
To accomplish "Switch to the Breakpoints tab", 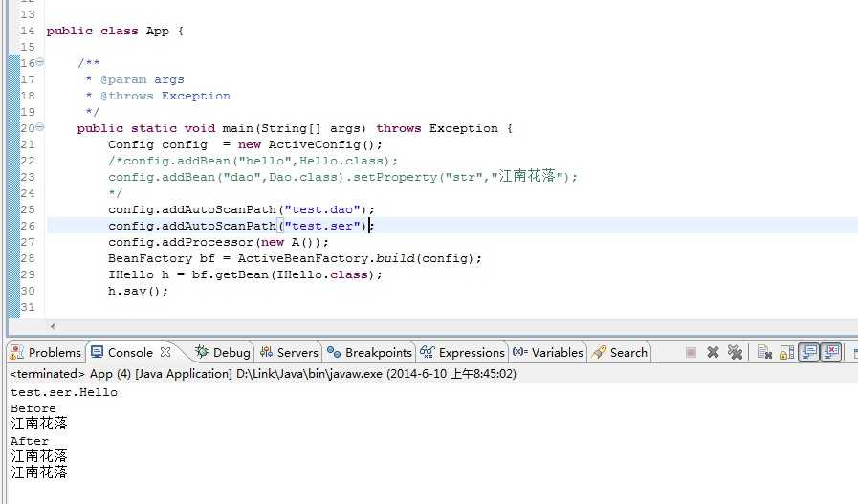I will [x=370, y=352].
